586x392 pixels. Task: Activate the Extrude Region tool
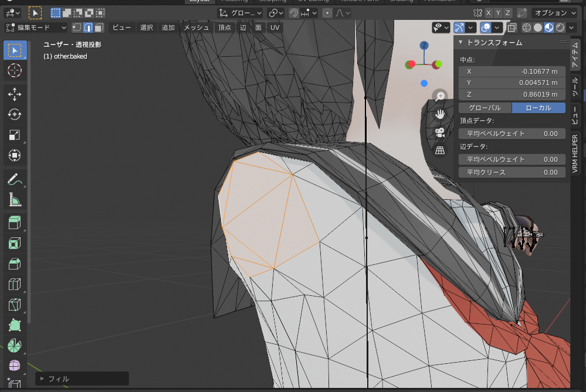(15, 222)
